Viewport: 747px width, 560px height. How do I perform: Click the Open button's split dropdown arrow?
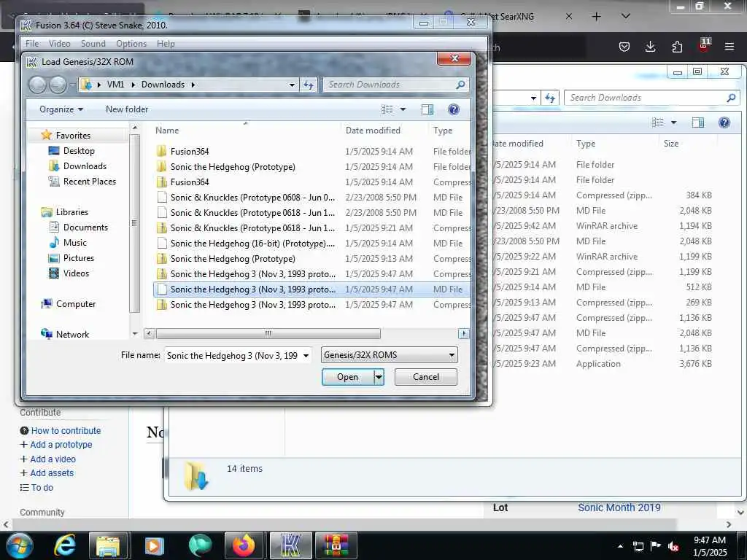(x=379, y=377)
